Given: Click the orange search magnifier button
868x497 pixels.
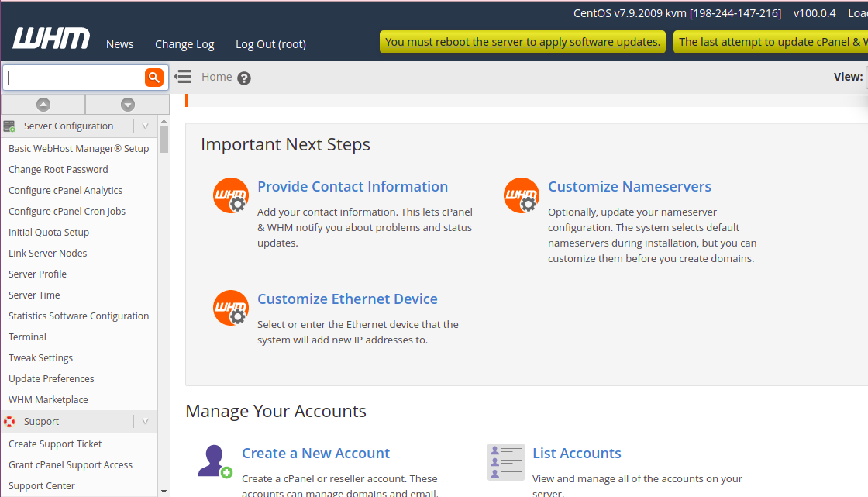Looking at the screenshot, I should pos(154,78).
